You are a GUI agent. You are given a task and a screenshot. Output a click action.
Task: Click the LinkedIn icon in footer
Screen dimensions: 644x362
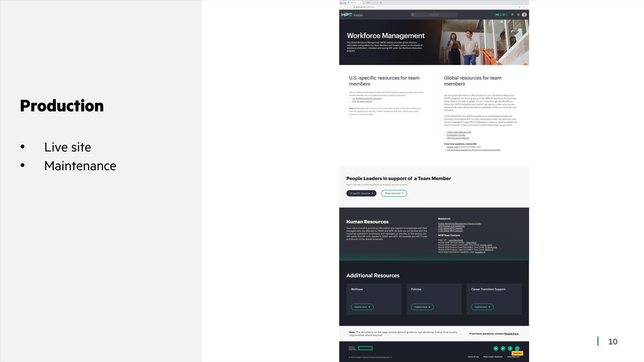pyautogui.click(x=496, y=348)
